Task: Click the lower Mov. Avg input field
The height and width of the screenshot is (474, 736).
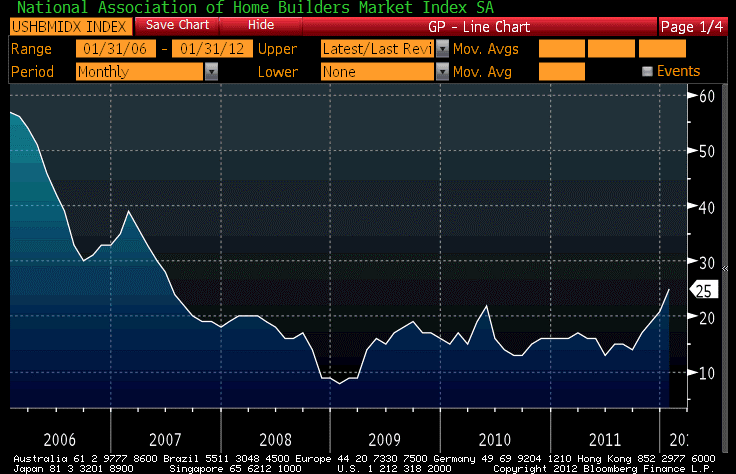Action: coord(562,72)
